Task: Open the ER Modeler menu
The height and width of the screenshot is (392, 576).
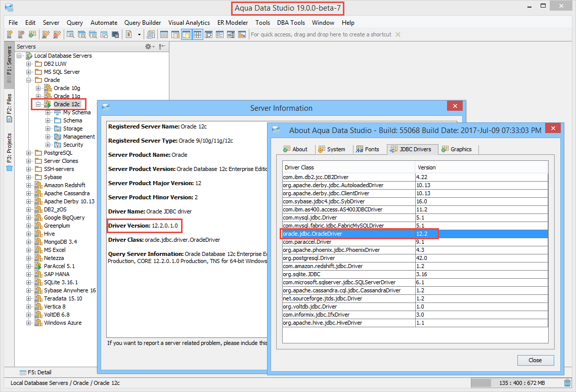Action: coord(233,23)
